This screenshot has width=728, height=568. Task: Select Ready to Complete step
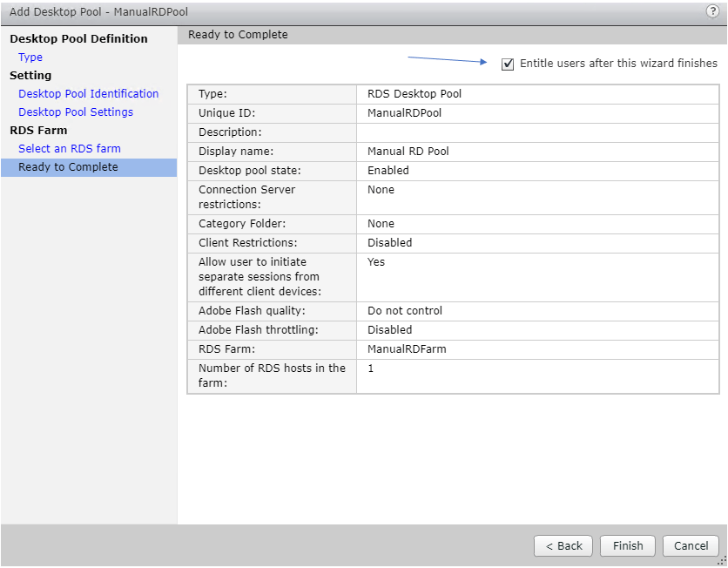click(x=89, y=167)
